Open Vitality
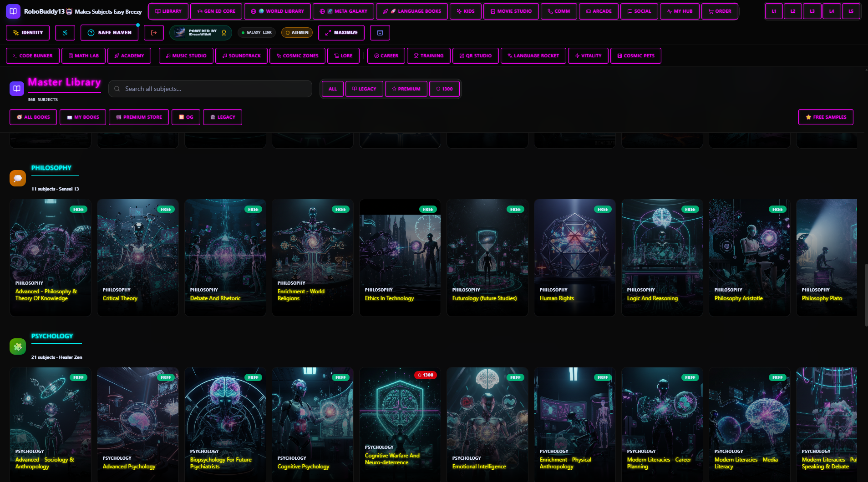This screenshot has height=482, width=868. [589, 56]
